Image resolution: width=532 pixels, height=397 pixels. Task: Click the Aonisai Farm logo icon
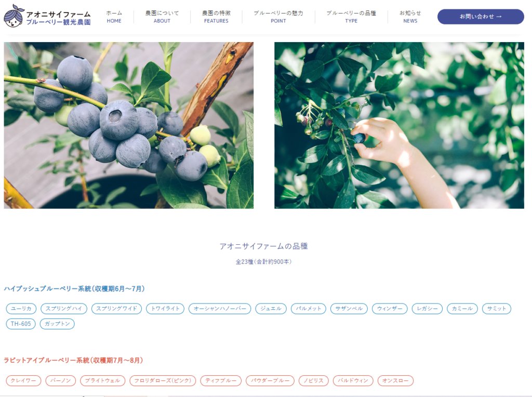pyautogui.click(x=14, y=16)
